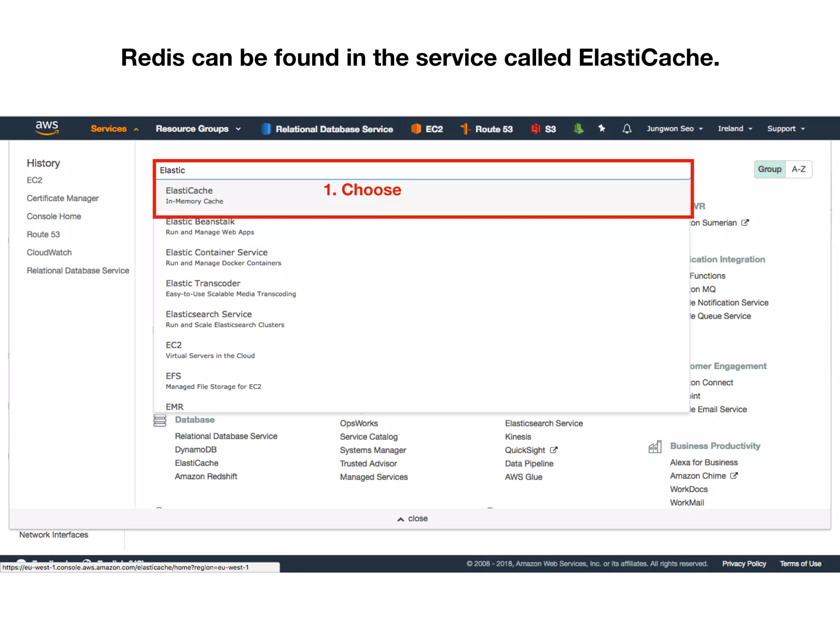Image resolution: width=840 pixels, height=630 pixels.
Task: Select Elastic Beanstalk from search results
Action: coord(422,226)
